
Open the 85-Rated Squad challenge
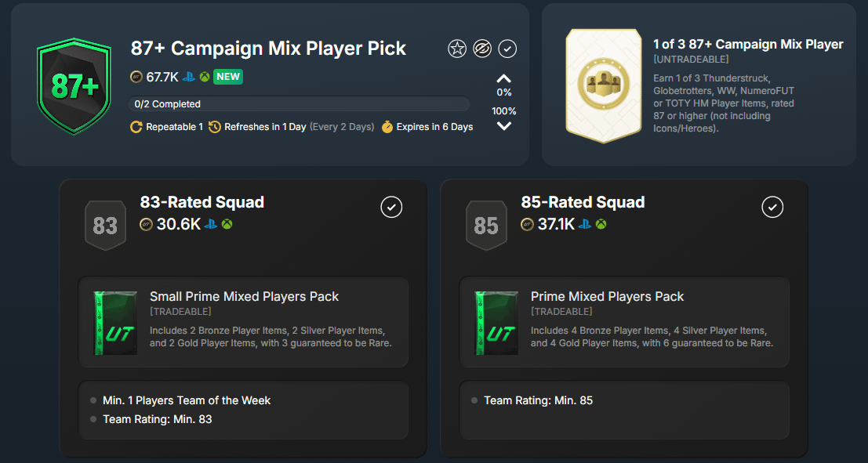click(x=583, y=202)
